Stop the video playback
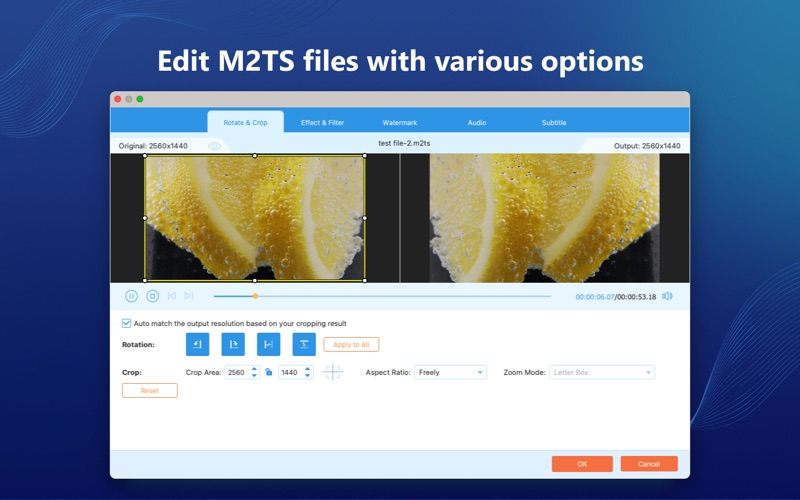Image resolution: width=800 pixels, height=500 pixels. pyautogui.click(x=152, y=296)
